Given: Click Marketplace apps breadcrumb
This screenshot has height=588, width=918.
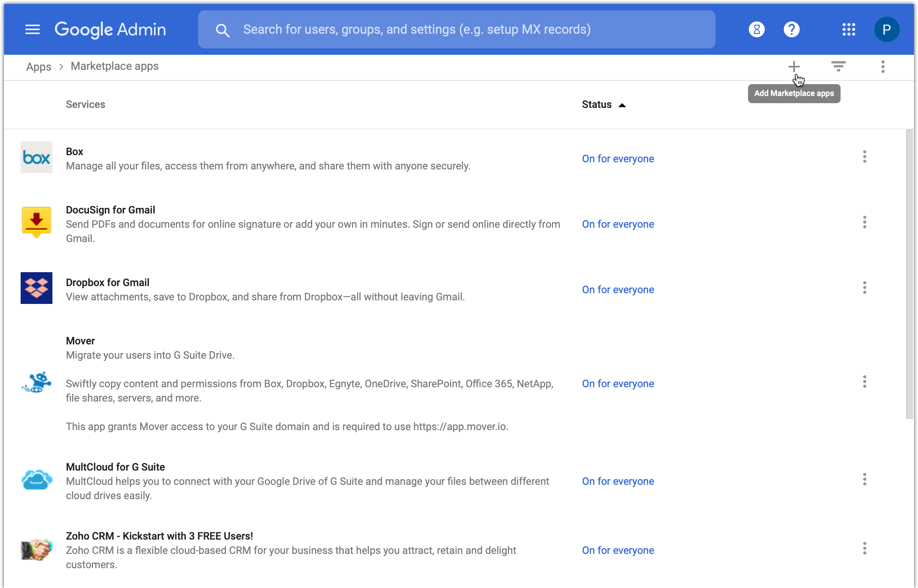Looking at the screenshot, I should (114, 66).
